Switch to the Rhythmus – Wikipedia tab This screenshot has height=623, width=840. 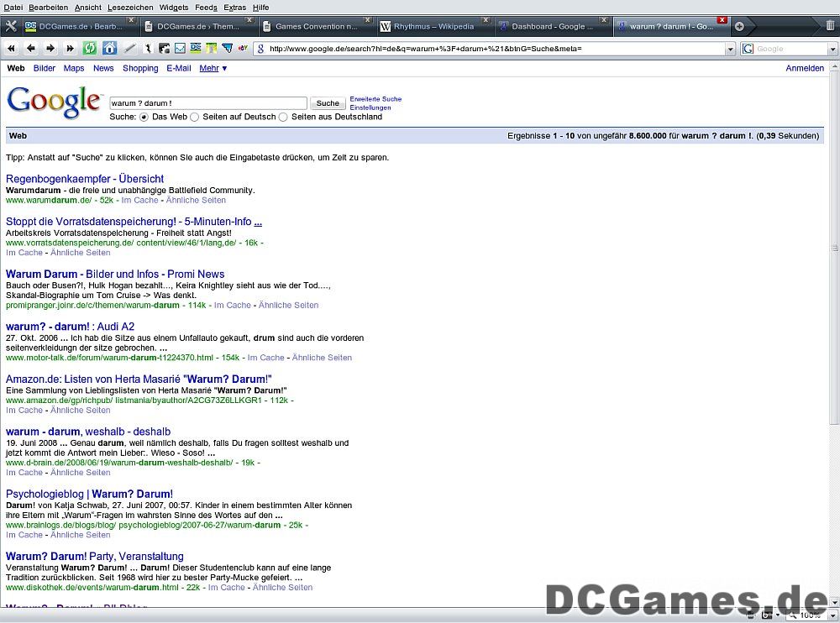(434, 26)
